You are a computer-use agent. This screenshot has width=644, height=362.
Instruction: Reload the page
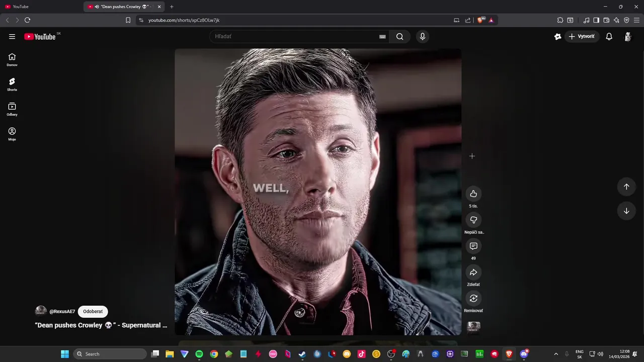(27, 20)
